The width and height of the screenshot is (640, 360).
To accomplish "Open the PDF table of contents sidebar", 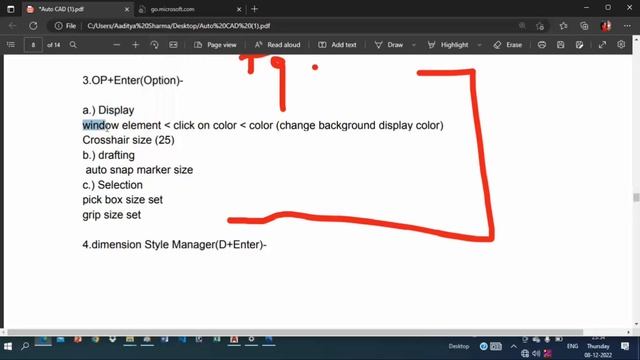I will [11, 44].
